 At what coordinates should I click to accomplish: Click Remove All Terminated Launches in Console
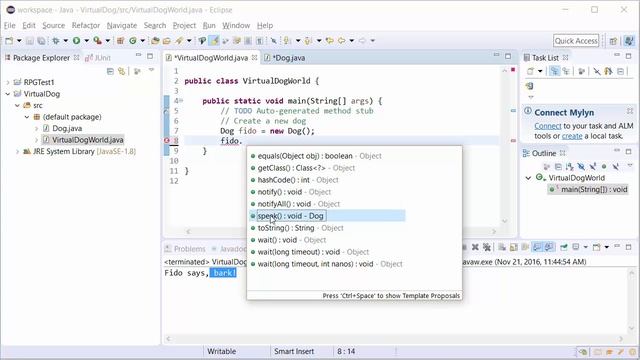point(487,247)
